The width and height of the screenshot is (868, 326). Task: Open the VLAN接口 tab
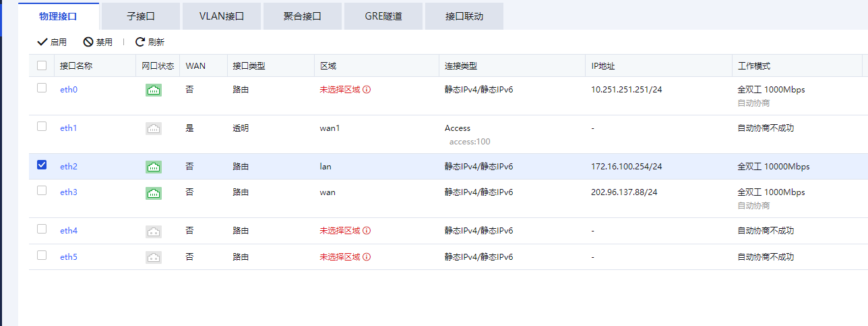tap(221, 16)
